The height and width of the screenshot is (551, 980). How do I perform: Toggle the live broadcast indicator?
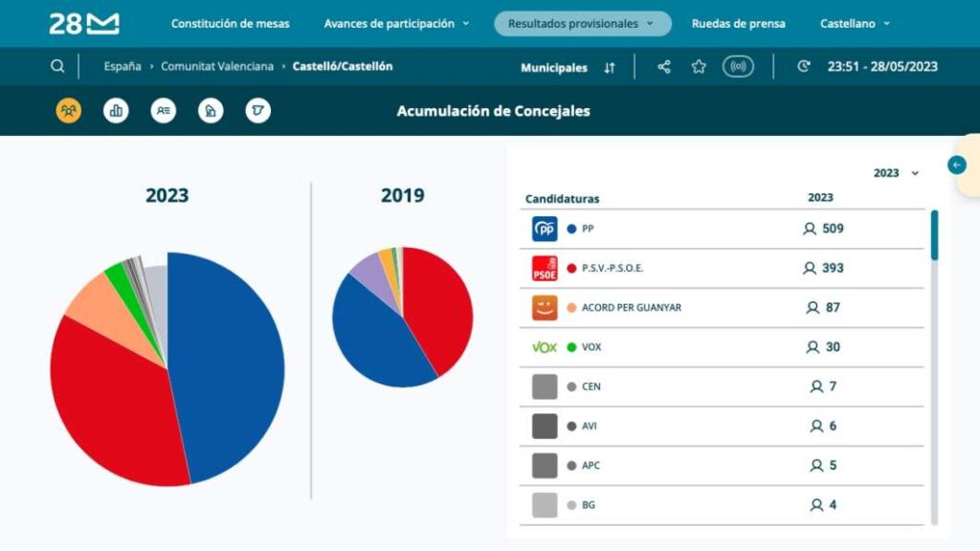[738, 66]
